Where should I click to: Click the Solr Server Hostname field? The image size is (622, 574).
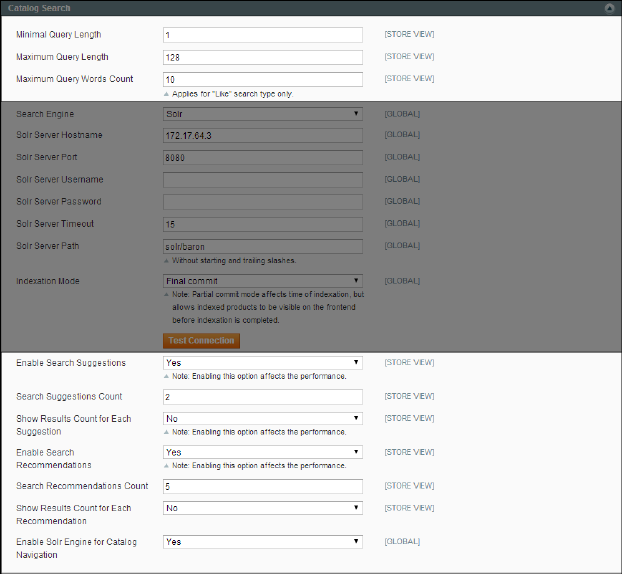click(262, 136)
